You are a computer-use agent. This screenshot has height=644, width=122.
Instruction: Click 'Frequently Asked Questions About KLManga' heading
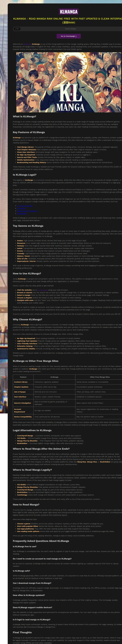point(41,541)
